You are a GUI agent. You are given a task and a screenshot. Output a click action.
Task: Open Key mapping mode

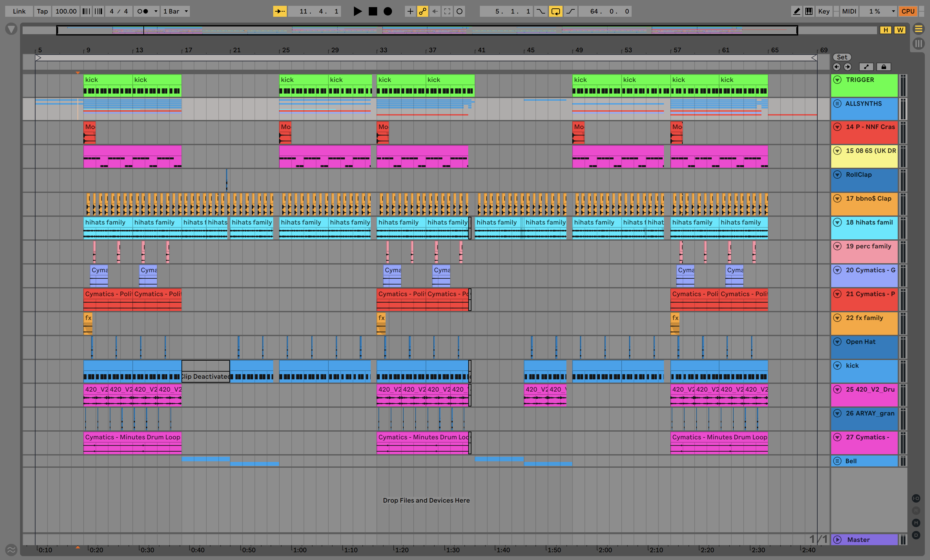(823, 11)
